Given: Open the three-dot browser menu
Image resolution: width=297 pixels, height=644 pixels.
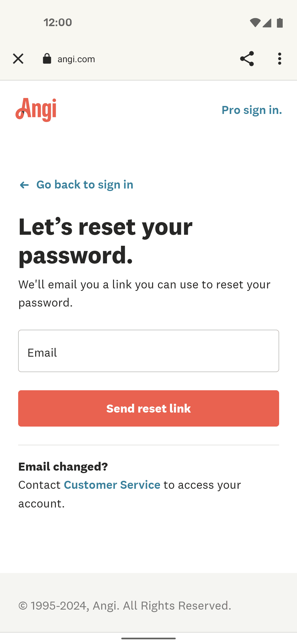Looking at the screenshot, I should coord(280,59).
